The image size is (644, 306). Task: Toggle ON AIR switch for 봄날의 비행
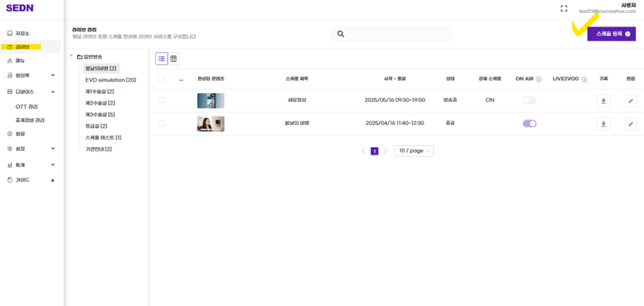pyautogui.click(x=530, y=123)
